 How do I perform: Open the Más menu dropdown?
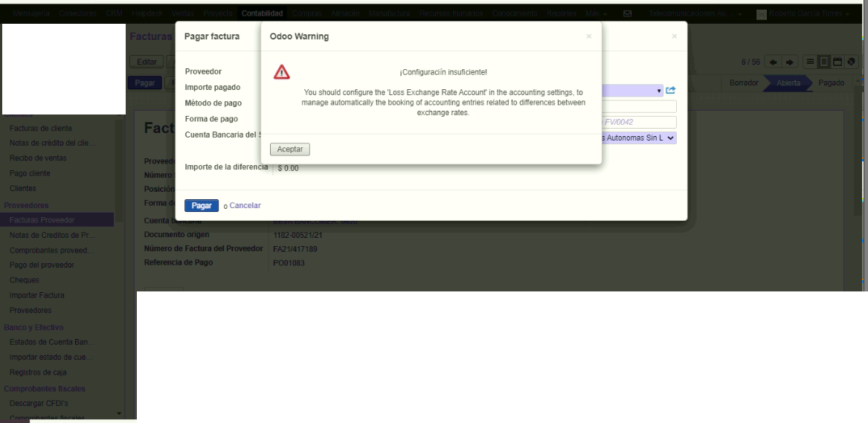[x=597, y=13]
